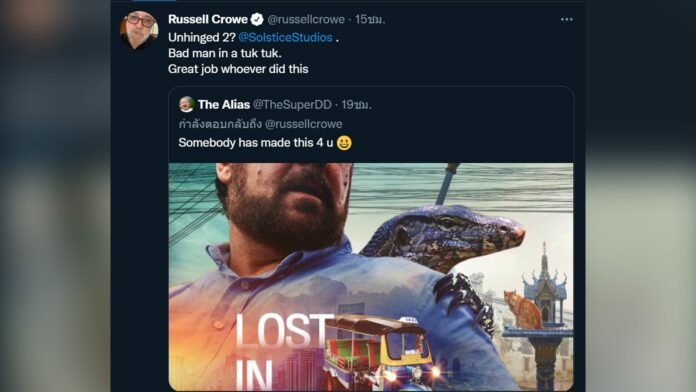Click @russellcrowe in the reply-to line
Viewport: 696px width, 392px height.
coord(304,124)
